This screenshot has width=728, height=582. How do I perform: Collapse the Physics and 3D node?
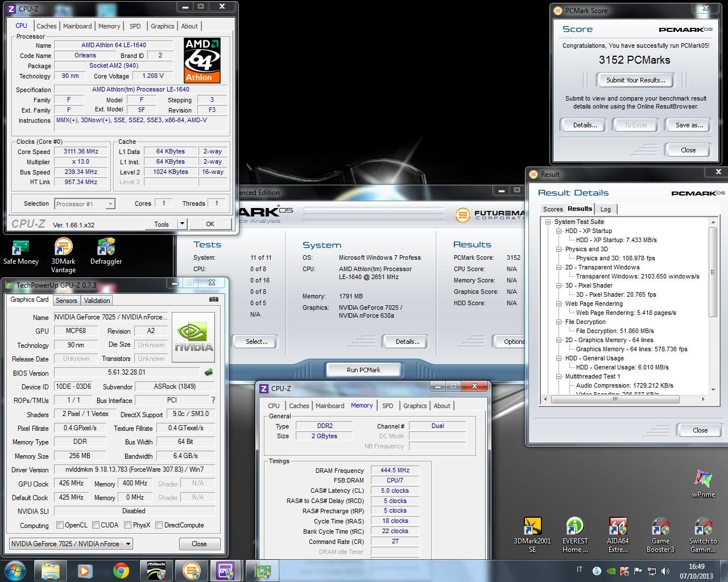[559, 249]
